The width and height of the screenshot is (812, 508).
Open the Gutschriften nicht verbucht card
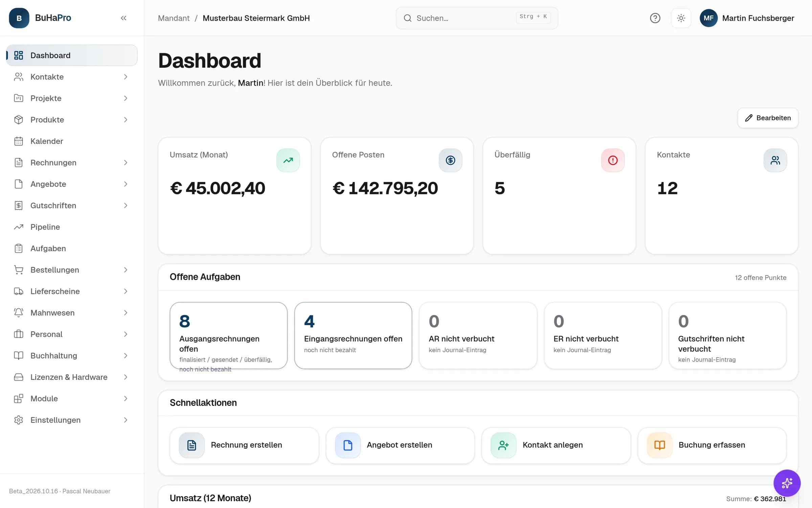click(x=727, y=335)
